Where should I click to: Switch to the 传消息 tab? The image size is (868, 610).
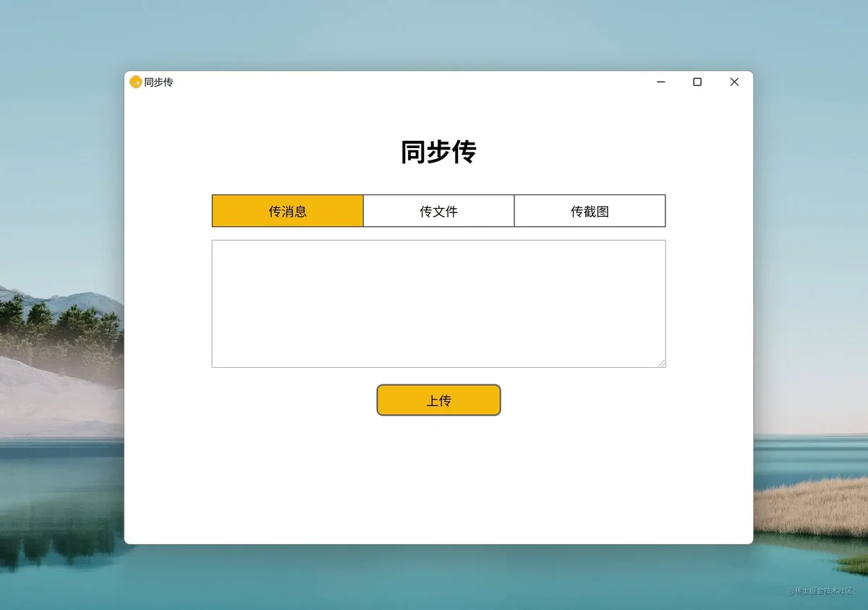(288, 211)
